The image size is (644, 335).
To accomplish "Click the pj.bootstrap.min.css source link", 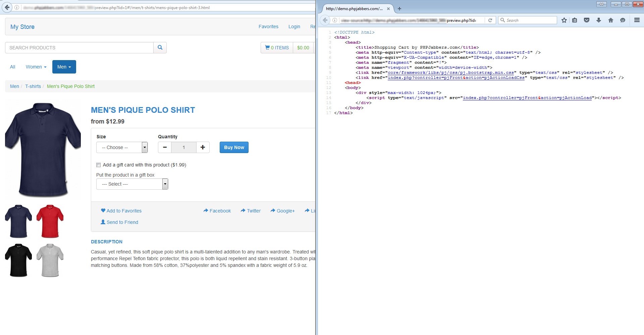I will [x=451, y=73].
